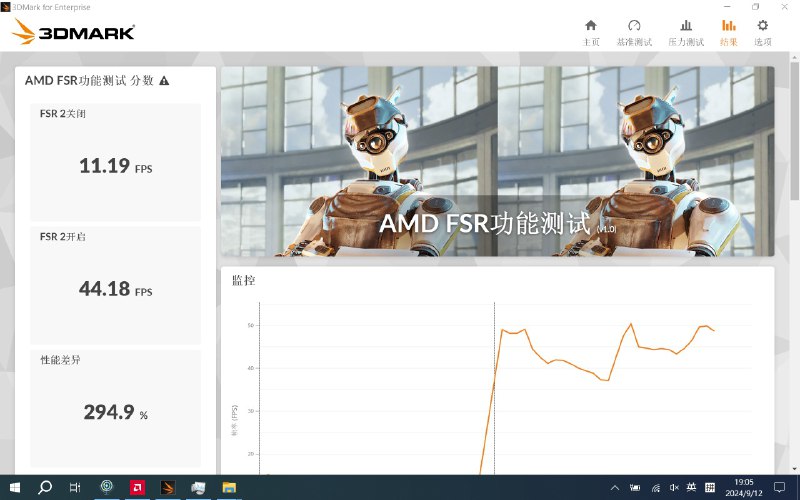The image size is (800, 500).
Task: Click the FSR 2 off 11.19 FPS card
Action: click(116, 162)
